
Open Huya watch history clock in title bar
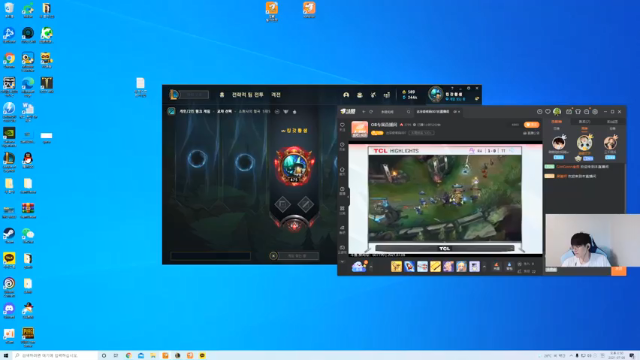(540, 111)
